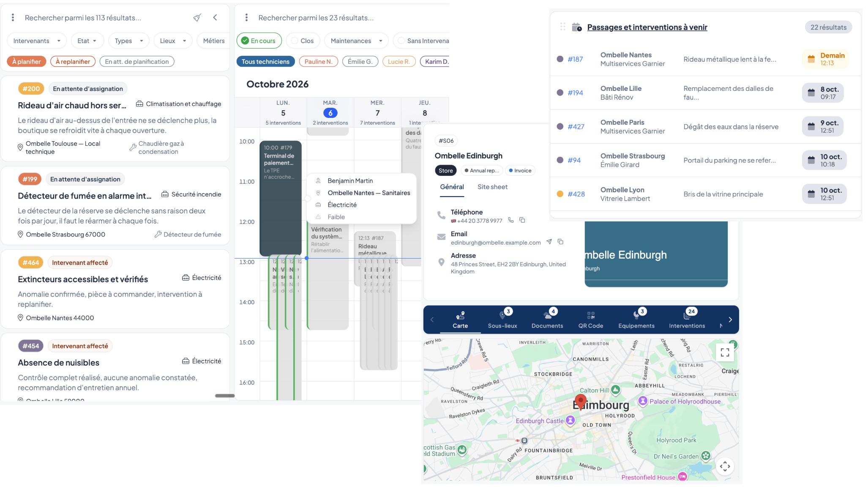
Task: Toggle the Sans Intervenant filter
Action: 421,41
